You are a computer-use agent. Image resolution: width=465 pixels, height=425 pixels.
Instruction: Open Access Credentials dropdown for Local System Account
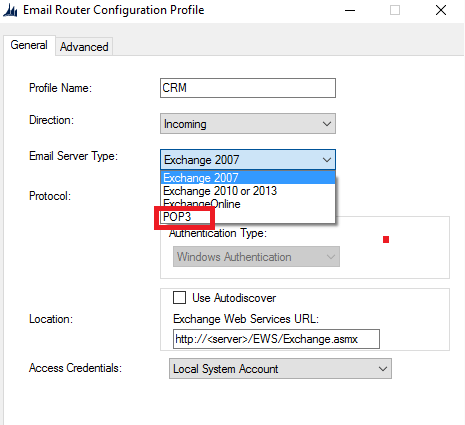click(x=280, y=369)
